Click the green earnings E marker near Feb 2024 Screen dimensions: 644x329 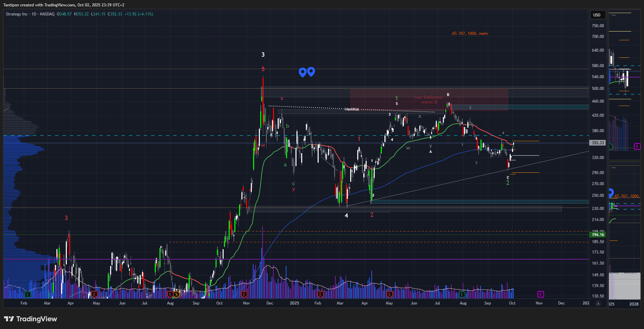28,294
